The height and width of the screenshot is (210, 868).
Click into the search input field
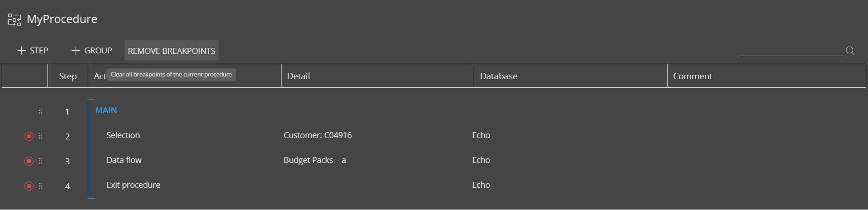point(792,50)
